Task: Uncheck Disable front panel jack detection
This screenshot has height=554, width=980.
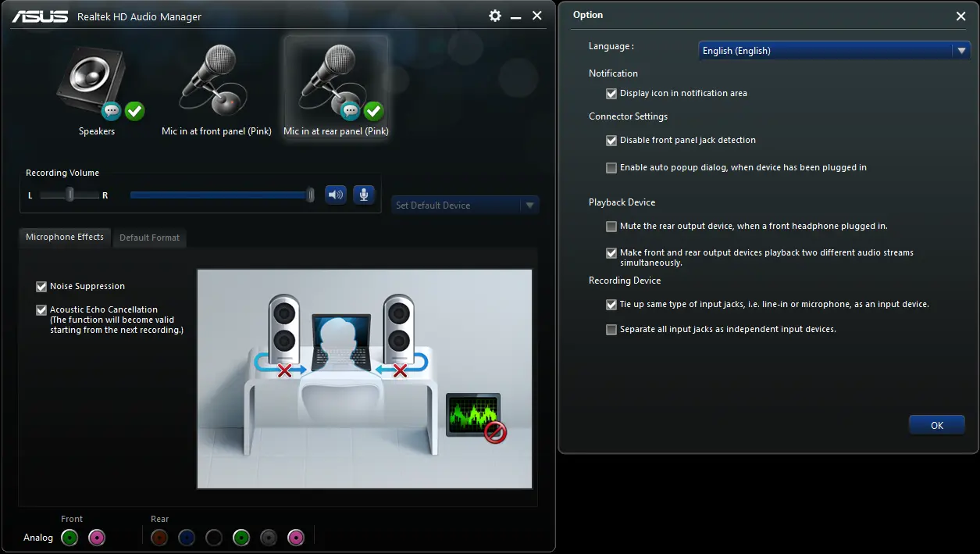Action: (611, 141)
